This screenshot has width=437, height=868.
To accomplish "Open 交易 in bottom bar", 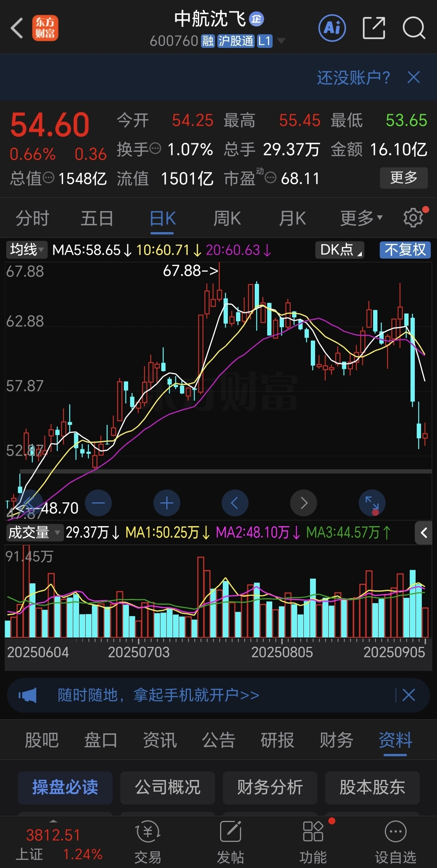I will click(x=148, y=842).
